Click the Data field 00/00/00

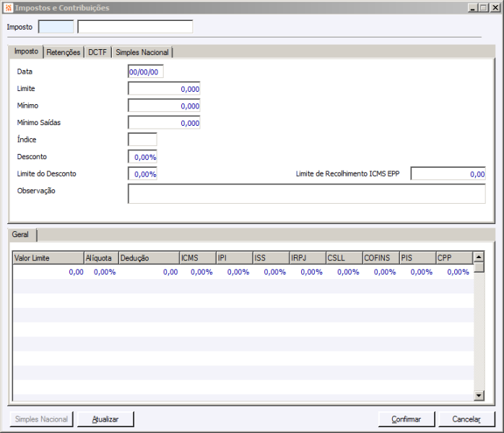[x=145, y=72]
